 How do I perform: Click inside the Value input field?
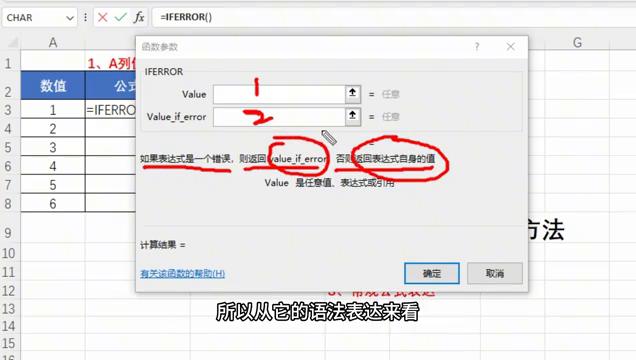coord(279,94)
